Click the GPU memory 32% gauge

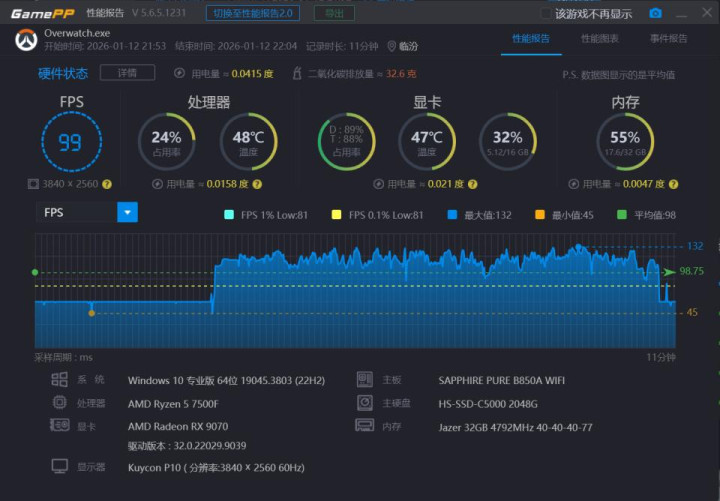[508, 141]
